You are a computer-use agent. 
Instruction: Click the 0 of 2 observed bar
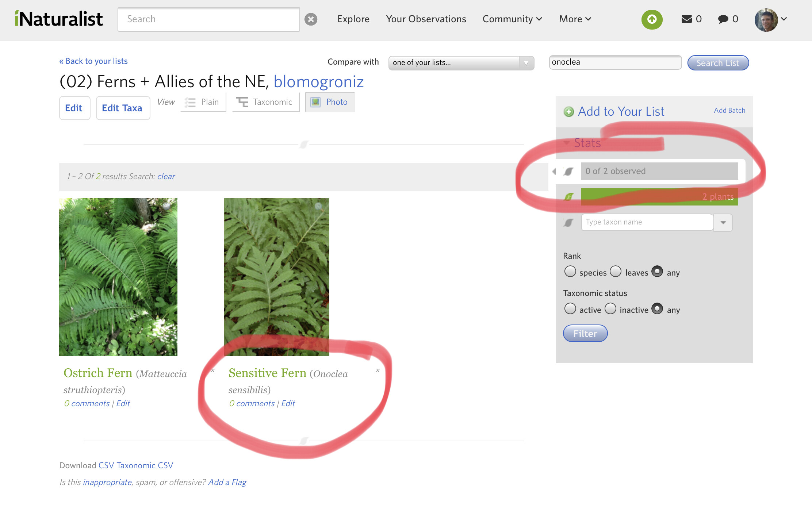pyautogui.click(x=659, y=171)
